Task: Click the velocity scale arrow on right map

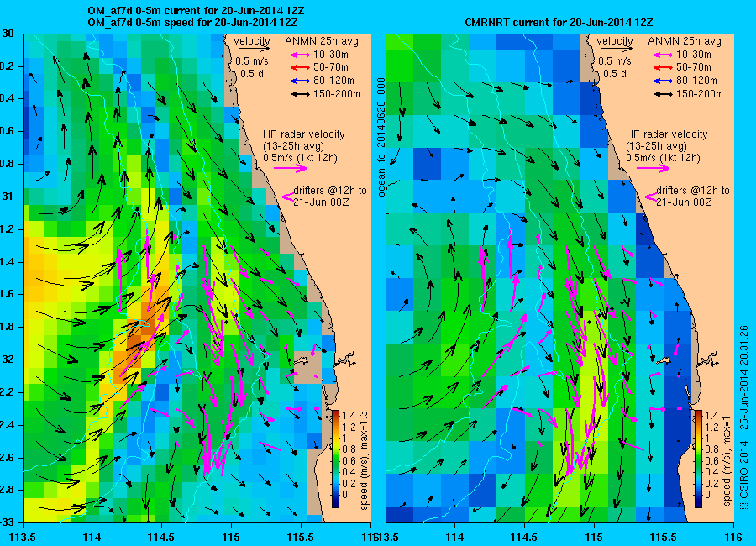Action: (x=617, y=49)
